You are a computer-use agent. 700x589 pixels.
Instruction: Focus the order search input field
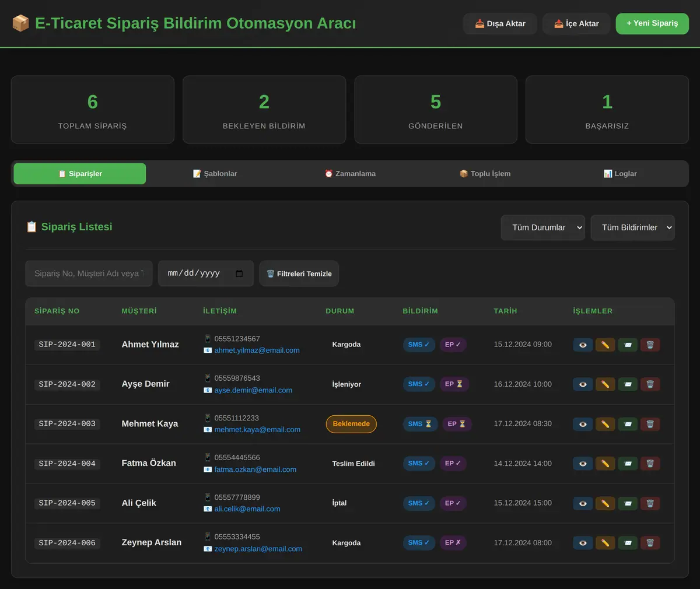click(x=89, y=274)
